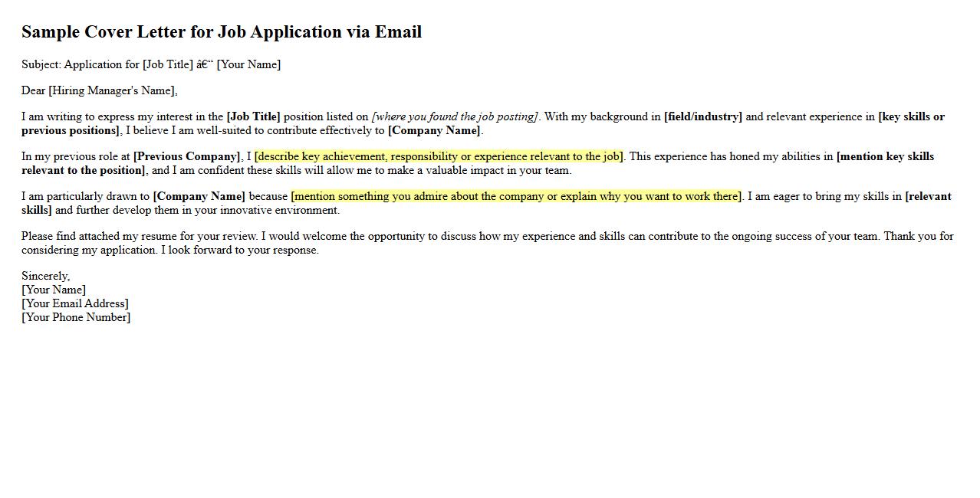This screenshot has height=498, width=980.
Task: Click [Company Name] after 'particularly drawn to'
Action: point(199,196)
